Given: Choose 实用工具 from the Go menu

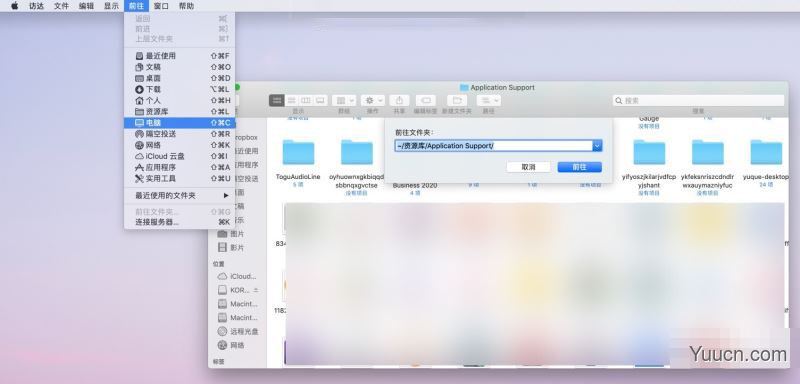Looking at the screenshot, I should 180,179.
